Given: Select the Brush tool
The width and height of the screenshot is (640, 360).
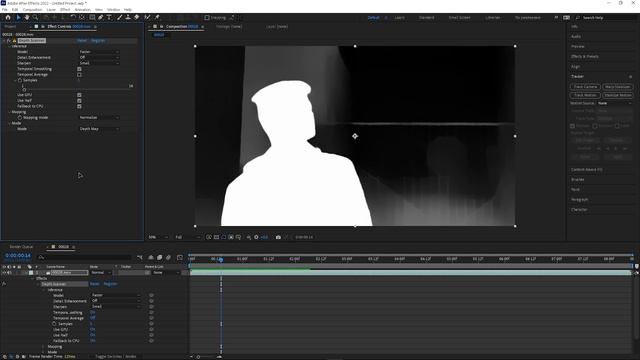Looking at the screenshot, I should click(x=120, y=18).
